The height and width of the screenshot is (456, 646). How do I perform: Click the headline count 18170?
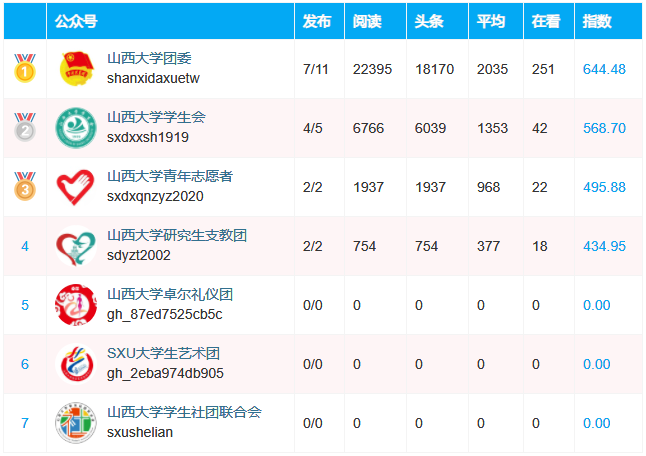[434, 69]
